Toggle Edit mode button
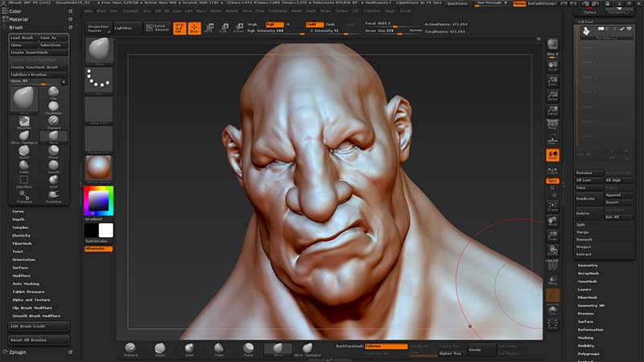This screenshot has height=362, width=644. (x=180, y=28)
